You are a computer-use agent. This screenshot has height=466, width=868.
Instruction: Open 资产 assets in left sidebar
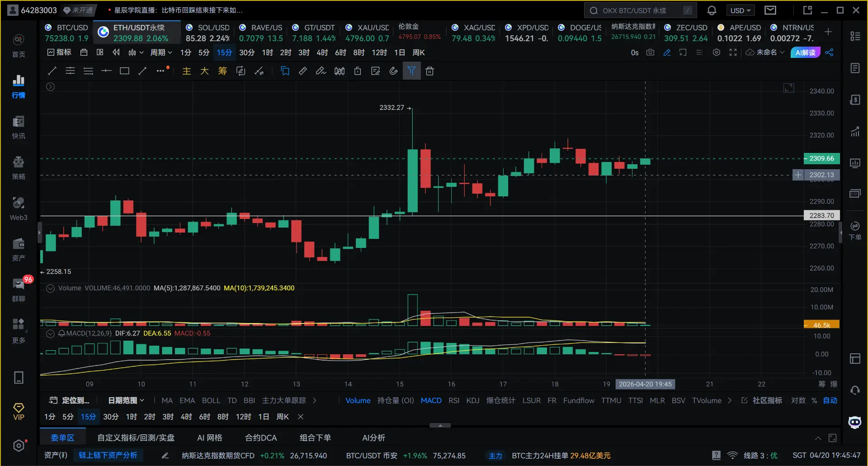click(x=19, y=250)
